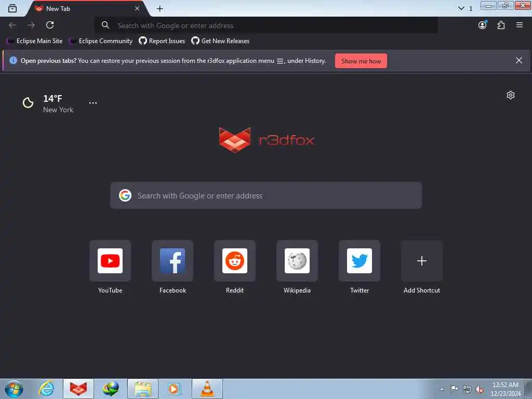Open the account profile icon
Image resolution: width=532 pixels, height=399 pixels.
pyautogui.click(x=483, y=25)
